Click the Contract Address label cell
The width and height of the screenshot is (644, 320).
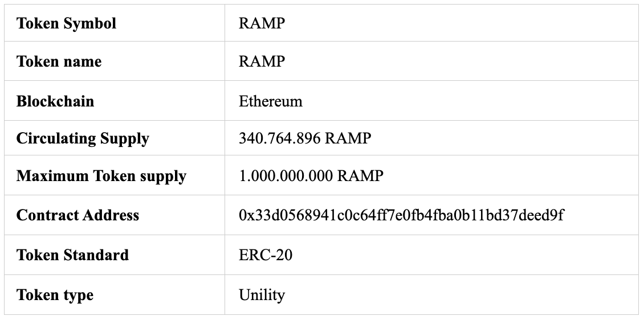click(78, 215)
